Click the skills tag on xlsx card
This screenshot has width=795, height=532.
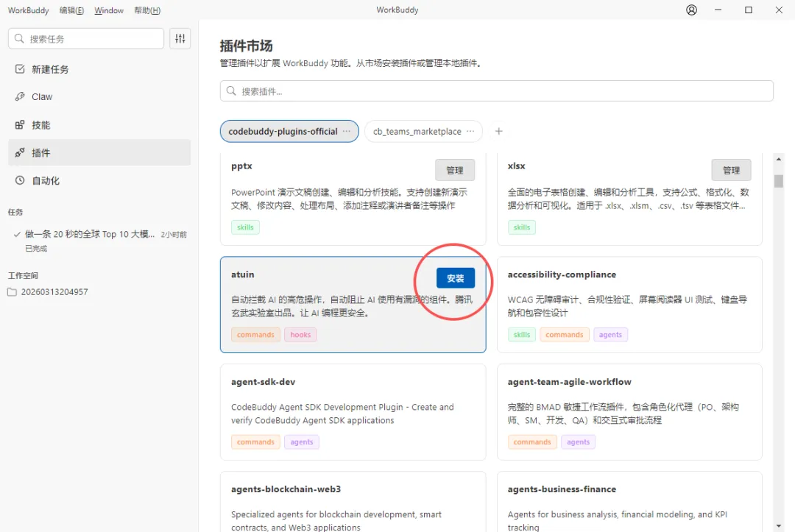[x=522, y=227]
